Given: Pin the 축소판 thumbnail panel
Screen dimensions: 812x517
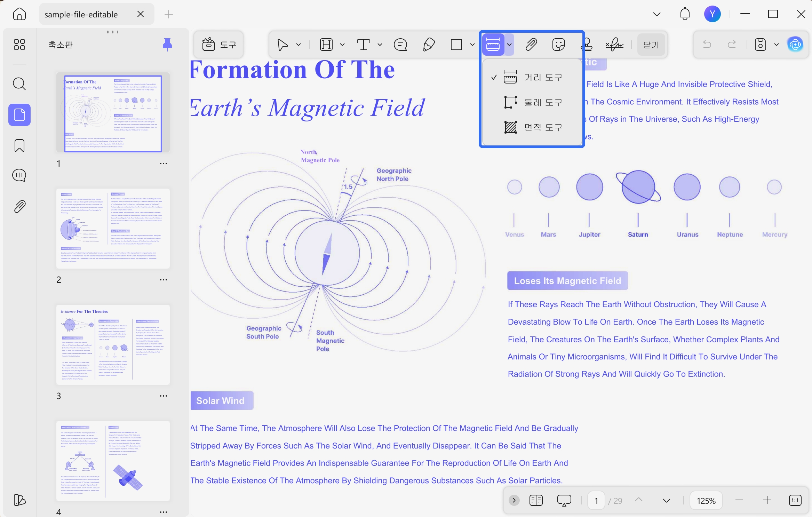Looking at the screenshot, I should tap(167, 45).
